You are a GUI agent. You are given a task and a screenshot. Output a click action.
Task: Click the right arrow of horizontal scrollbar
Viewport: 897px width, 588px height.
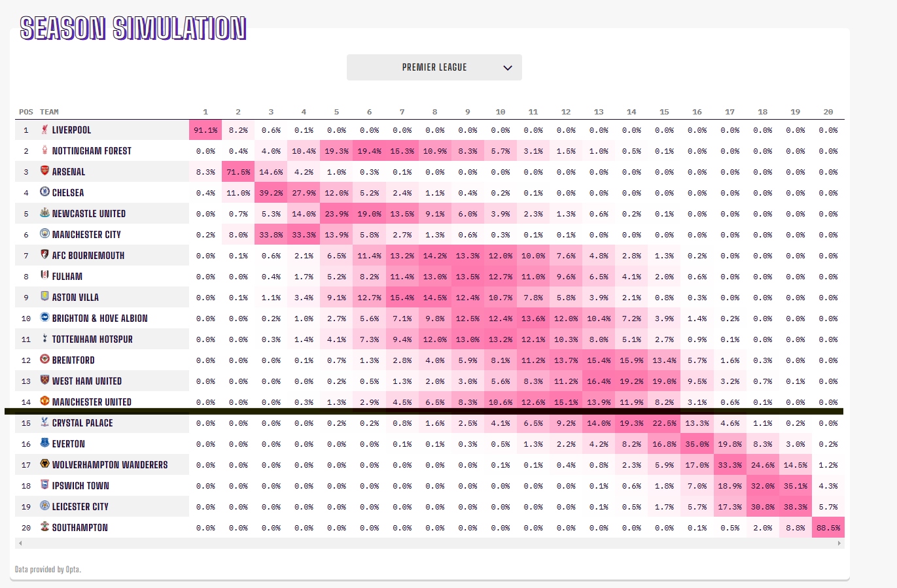point(839,544)
